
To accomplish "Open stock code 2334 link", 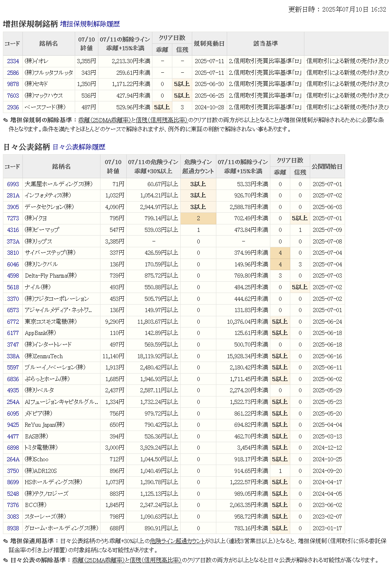I will [x=13, y=61].
